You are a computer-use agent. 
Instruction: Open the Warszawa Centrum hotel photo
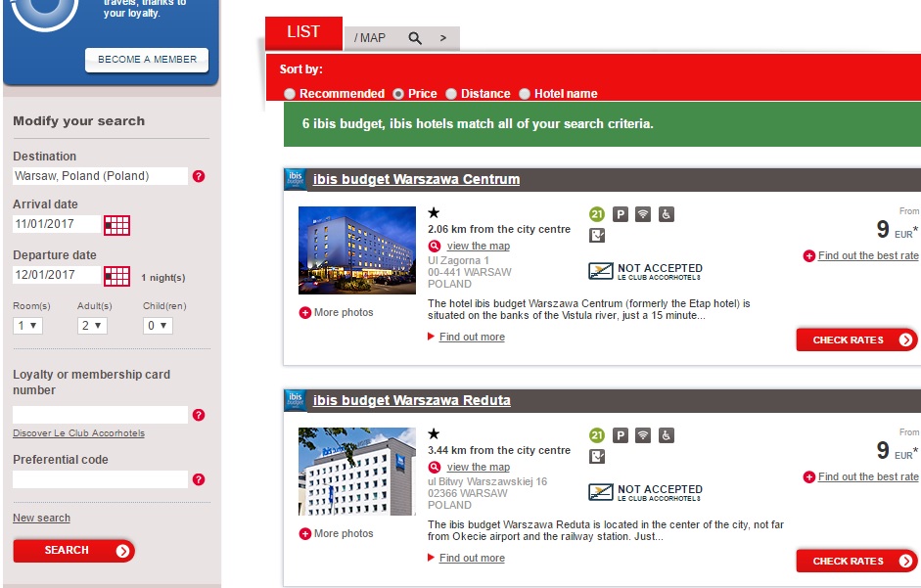[x=357, y=250]
